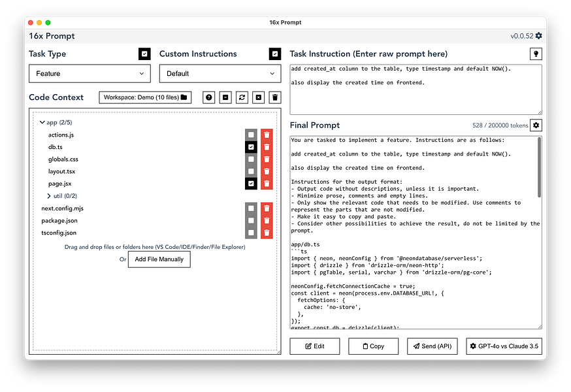Open settings gear next to version v0.0.52
The width and height of the screenshot is (571, 392).
click(538, 36)
